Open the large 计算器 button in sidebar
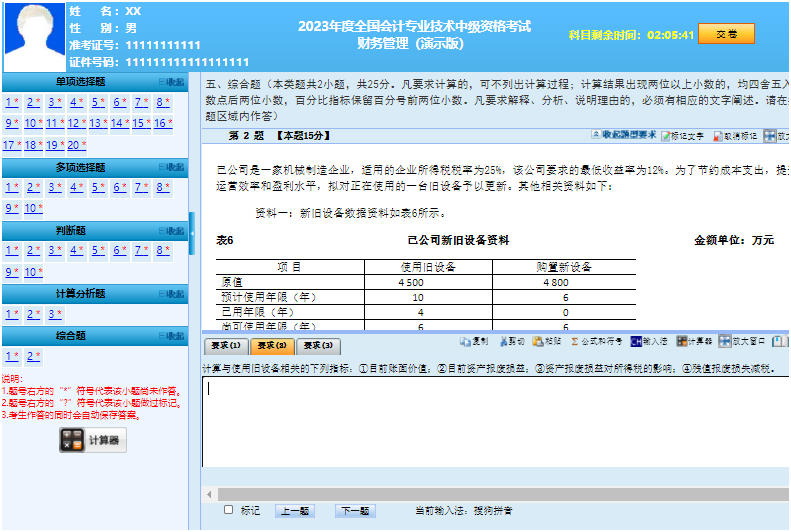The image size is (791, 532). pyautogui.click(x=92, y=440)
